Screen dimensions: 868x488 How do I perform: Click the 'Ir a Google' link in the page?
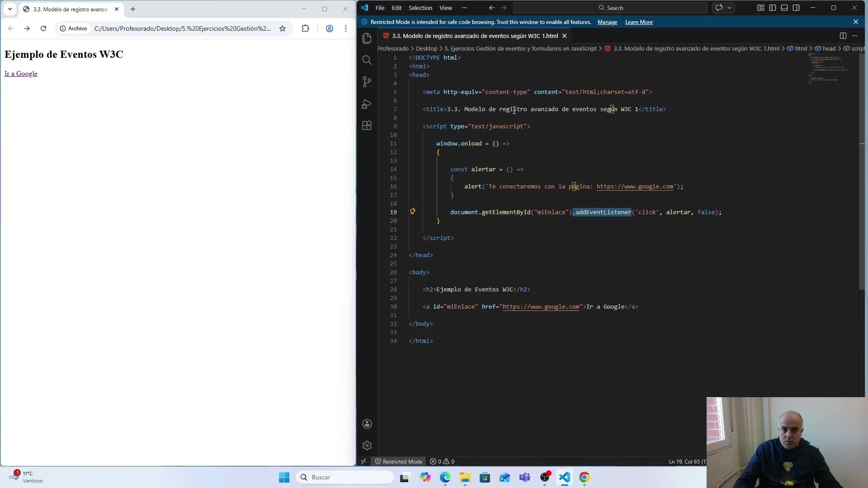pos(21,74)
